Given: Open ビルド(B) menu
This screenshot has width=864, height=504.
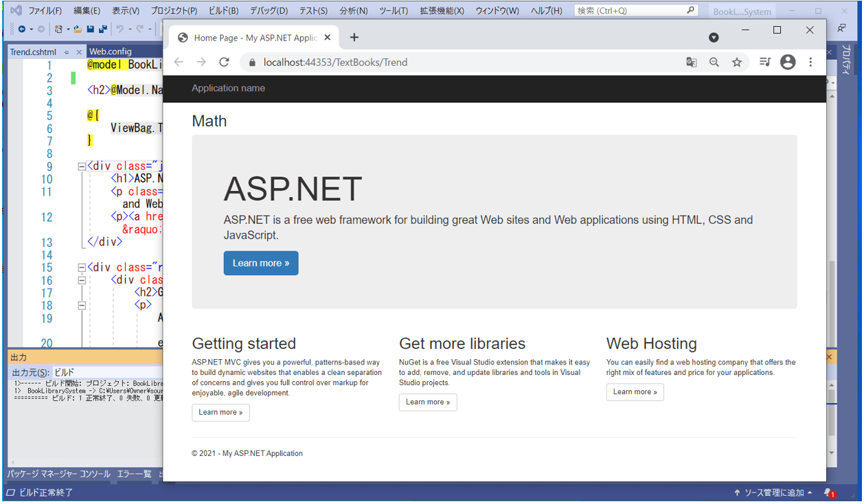Looking at the screenshot, I should coord(223,11).
